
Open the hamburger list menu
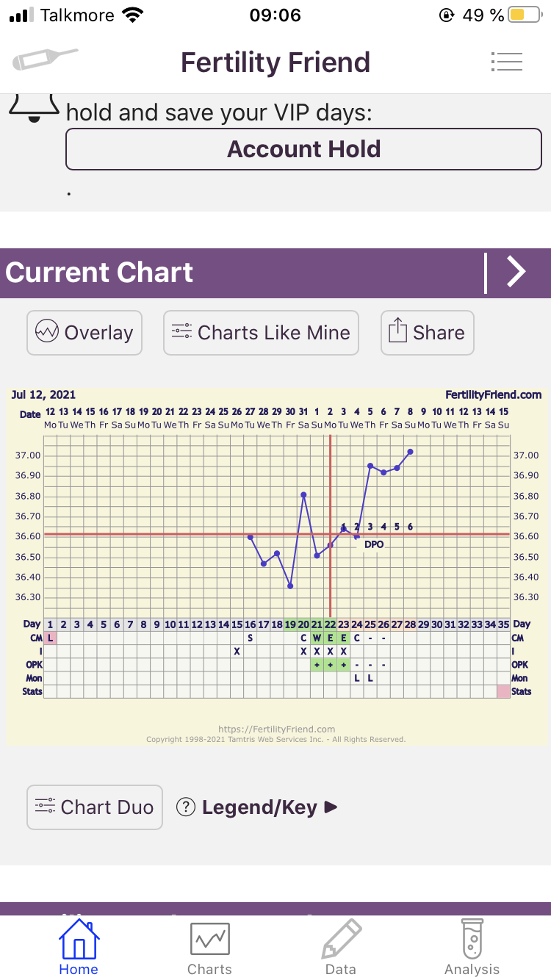[506, 62]
